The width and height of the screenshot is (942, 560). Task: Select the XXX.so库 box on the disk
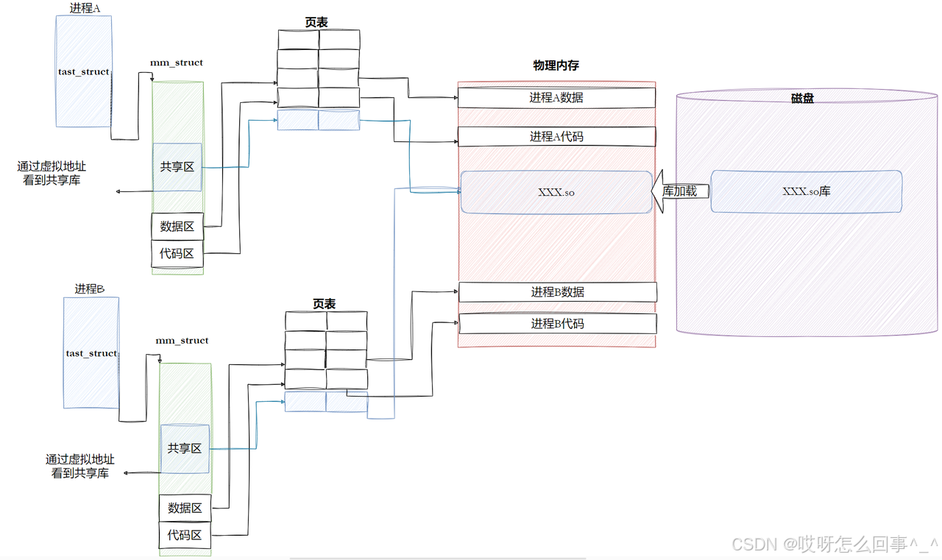[807, 191]
